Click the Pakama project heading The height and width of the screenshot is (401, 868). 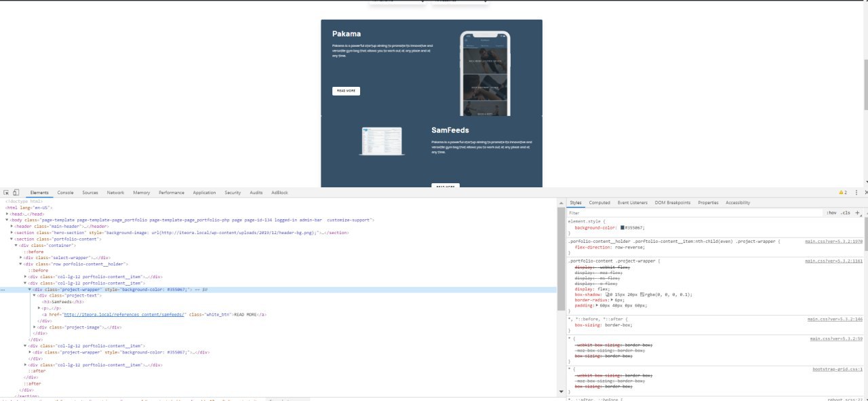(x=347, y=33)
